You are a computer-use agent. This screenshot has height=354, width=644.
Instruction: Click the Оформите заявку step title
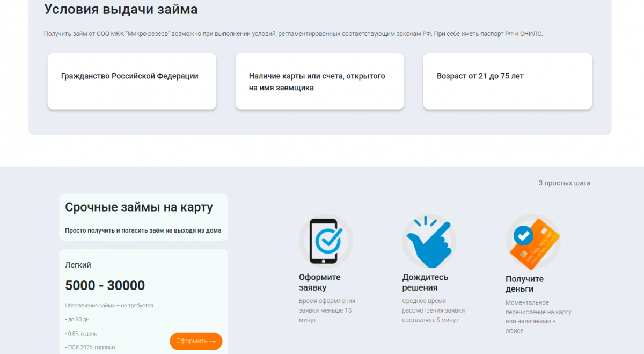click(x=319, y=283)
